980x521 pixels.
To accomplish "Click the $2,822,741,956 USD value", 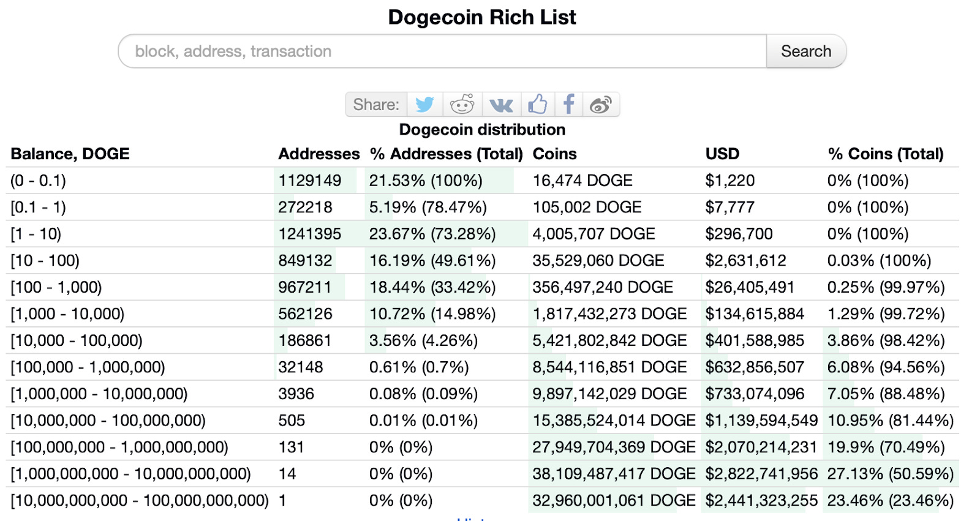I will 761,474.
